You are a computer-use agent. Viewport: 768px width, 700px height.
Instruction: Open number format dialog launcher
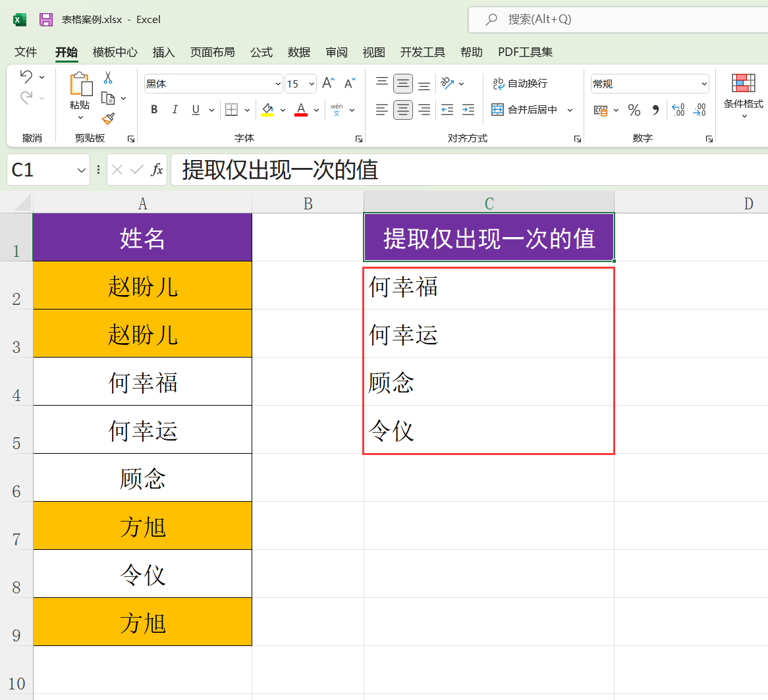(709, 139)
